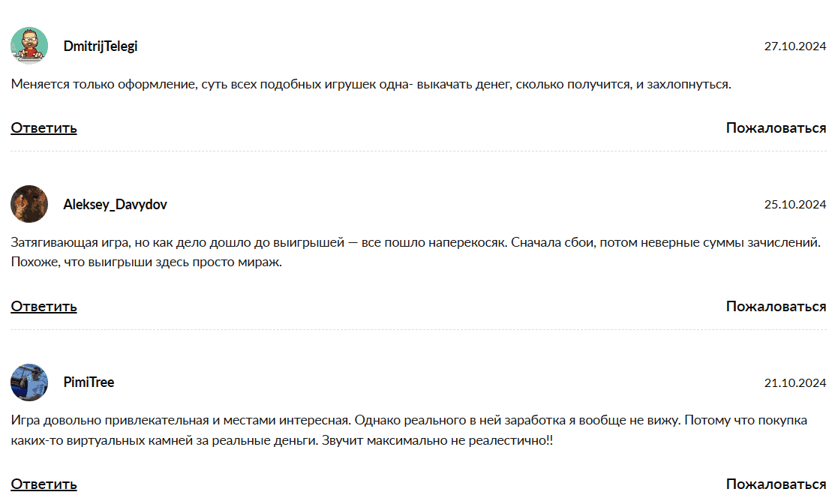Click the 21.10.2024 timestamp
835x504 pixels.
tap(794, 383)
